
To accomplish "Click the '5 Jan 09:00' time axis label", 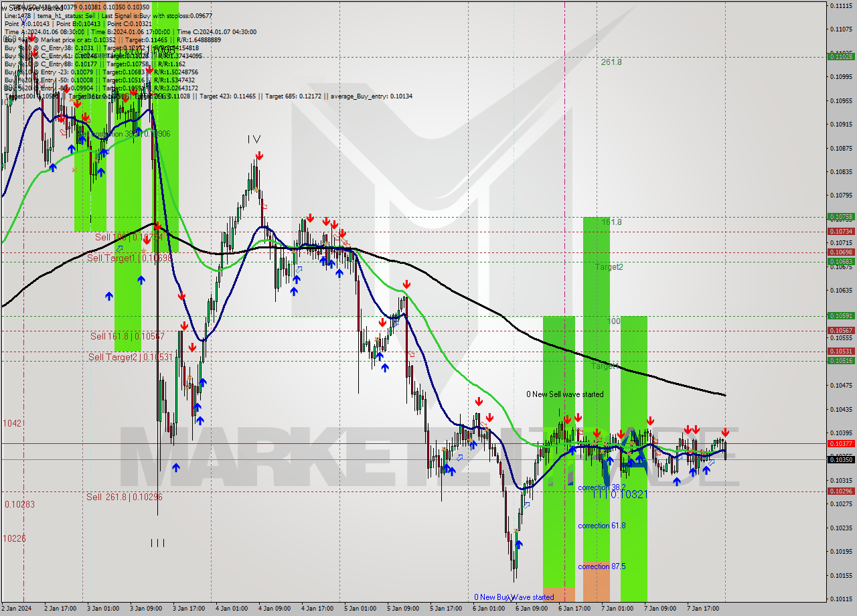I will pyautogui.click(x=403, y=609).
